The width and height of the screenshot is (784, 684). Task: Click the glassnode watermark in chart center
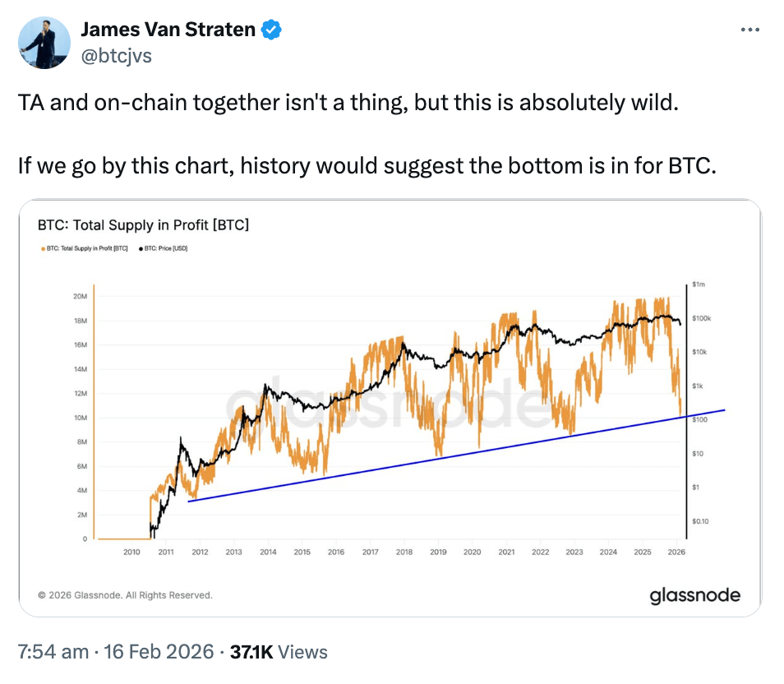pos(386,403)
